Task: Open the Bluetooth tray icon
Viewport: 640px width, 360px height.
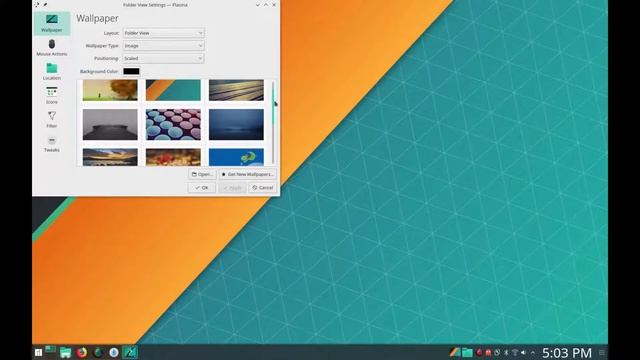Action: (506, 352)
